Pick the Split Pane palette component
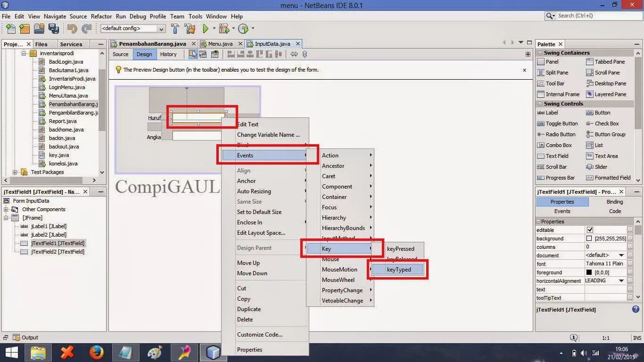The image size is (644, 362). point(553,73)
